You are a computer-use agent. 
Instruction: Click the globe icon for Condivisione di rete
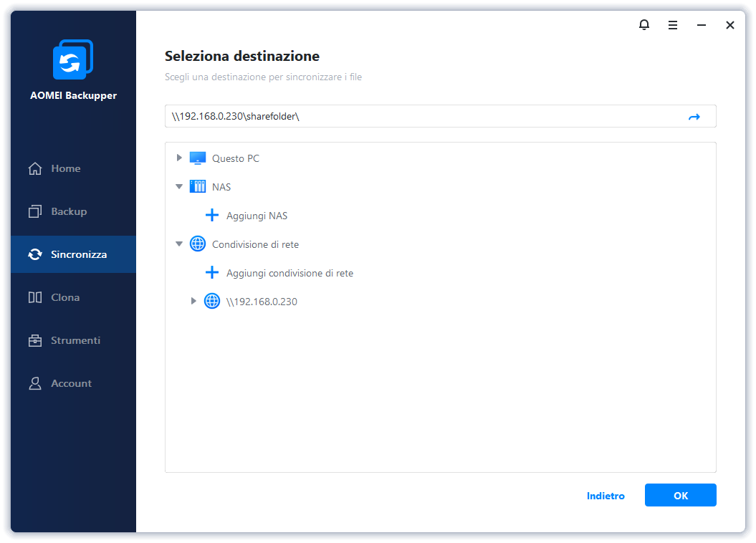[198, 244]
